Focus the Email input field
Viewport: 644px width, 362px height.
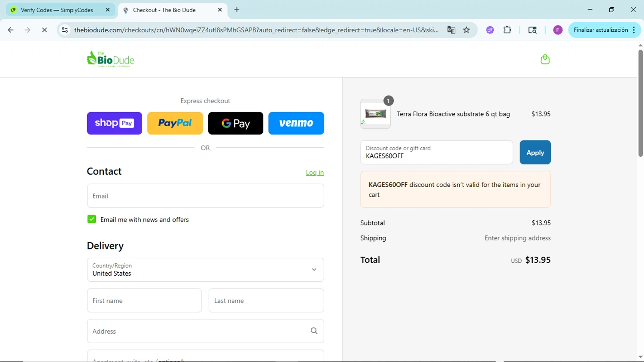[205, 196]
